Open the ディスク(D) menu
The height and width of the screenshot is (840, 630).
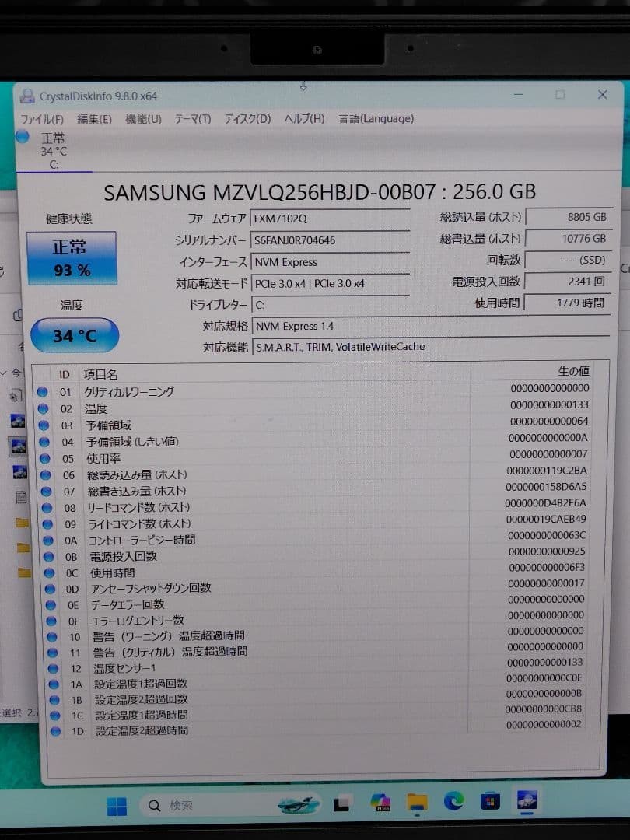click(247, 119)
